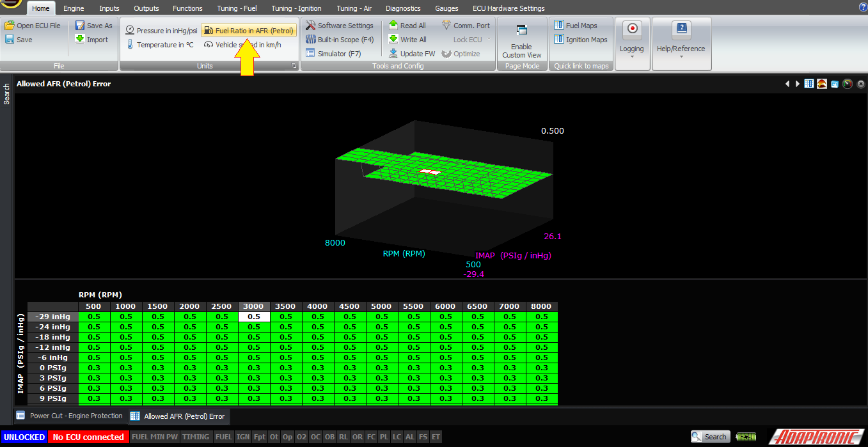The width and height of the screenshot is (868, 447).
Task: Open Comm. Port settings
Action: (x=466, y=26)
